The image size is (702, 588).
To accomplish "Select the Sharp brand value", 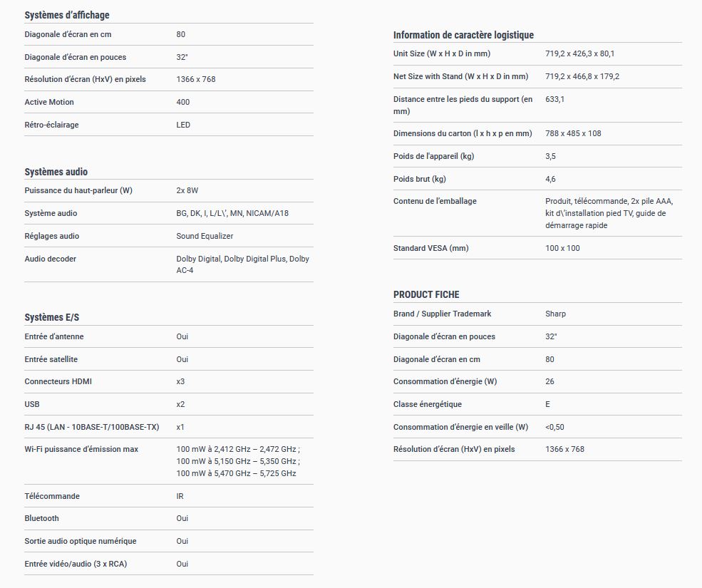I will click(x=555, y=314).
